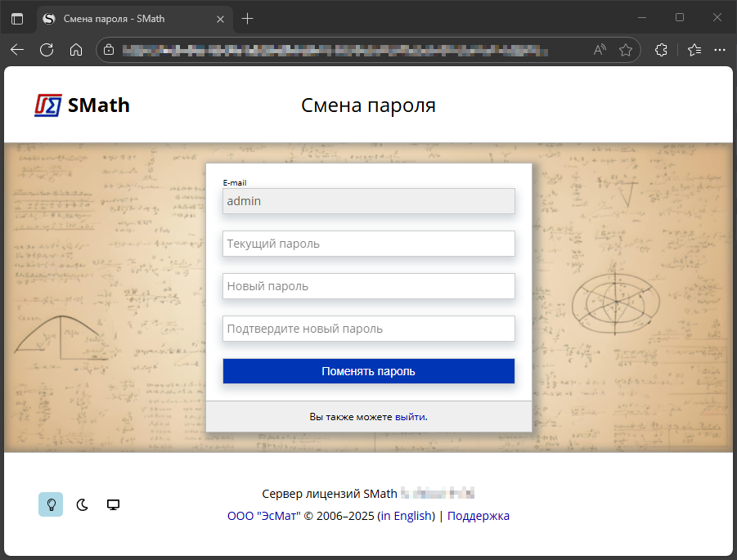Click the 'Новый пароль' field
The height and width of the screenshot is (560, 737).
(x=368, y=286)
